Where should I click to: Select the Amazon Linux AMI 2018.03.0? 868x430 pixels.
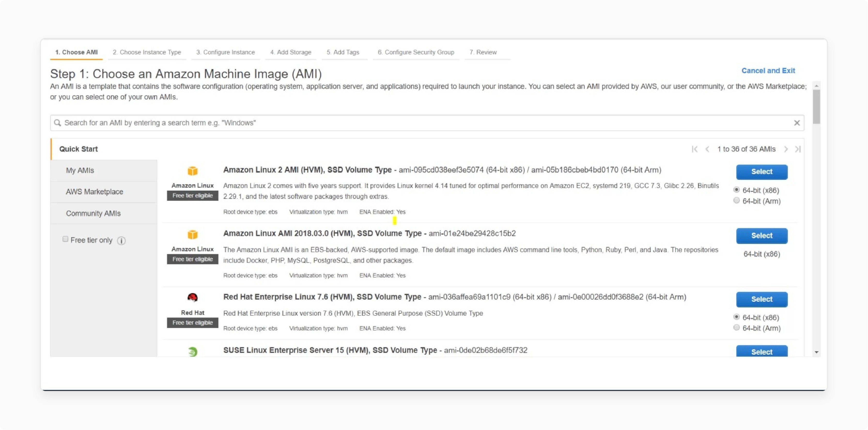tap(762, 236)
